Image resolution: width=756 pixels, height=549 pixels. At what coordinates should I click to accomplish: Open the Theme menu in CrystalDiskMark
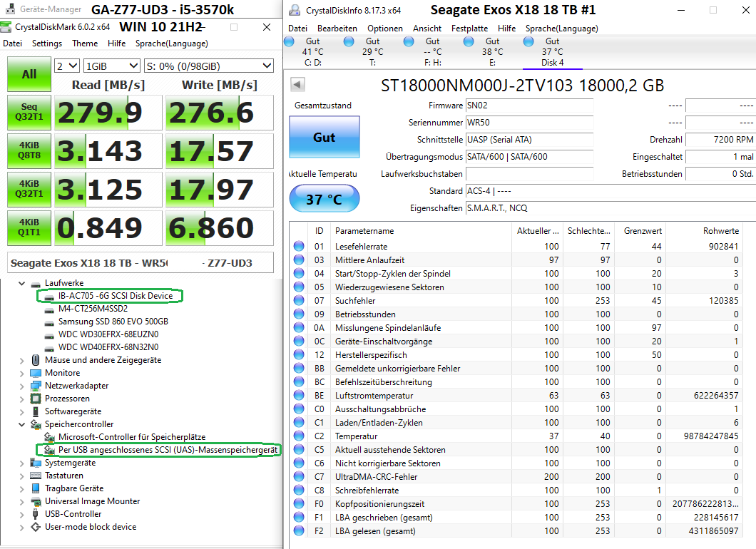[x=85, y=43]
